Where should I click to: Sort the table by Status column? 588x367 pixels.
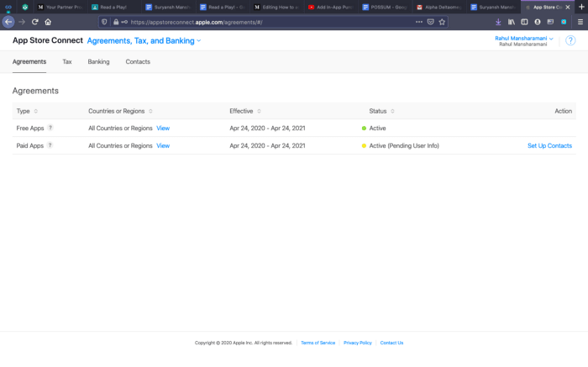381,111
